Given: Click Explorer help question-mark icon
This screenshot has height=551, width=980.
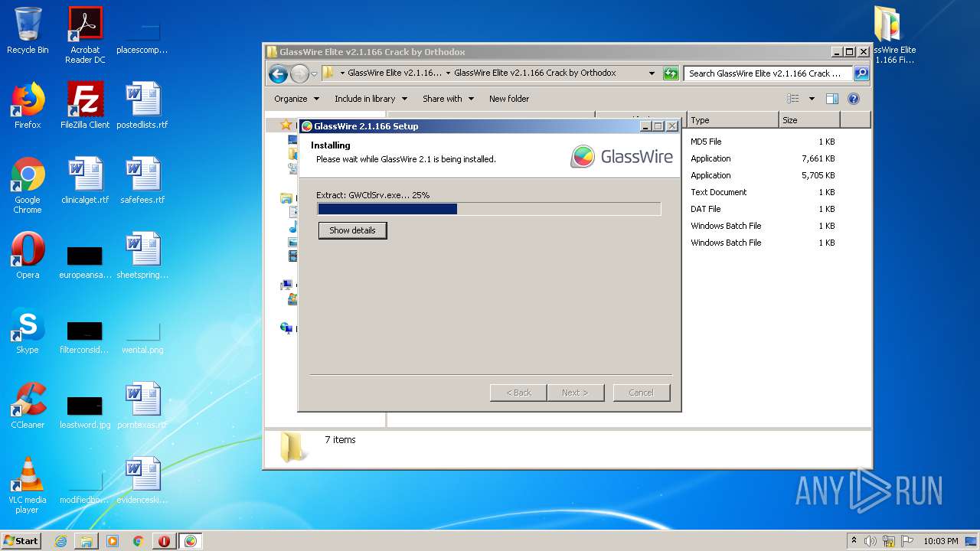Looking at the screenshot, I should (854, 99).
